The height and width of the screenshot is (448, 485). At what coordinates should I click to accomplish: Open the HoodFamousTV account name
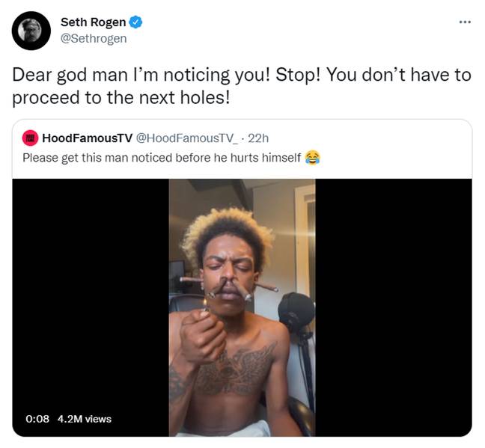point(88,138)
